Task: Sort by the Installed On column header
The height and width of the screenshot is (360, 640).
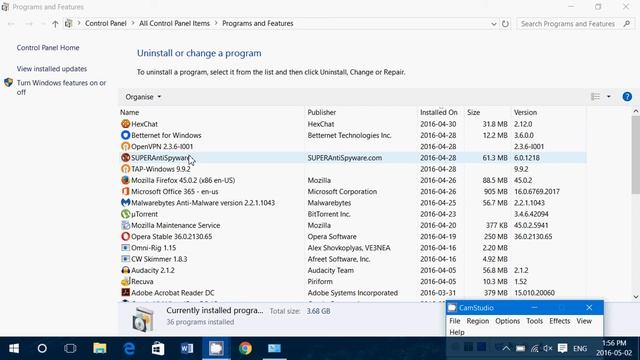Action: pyautogui.click(x=441, y=112)
